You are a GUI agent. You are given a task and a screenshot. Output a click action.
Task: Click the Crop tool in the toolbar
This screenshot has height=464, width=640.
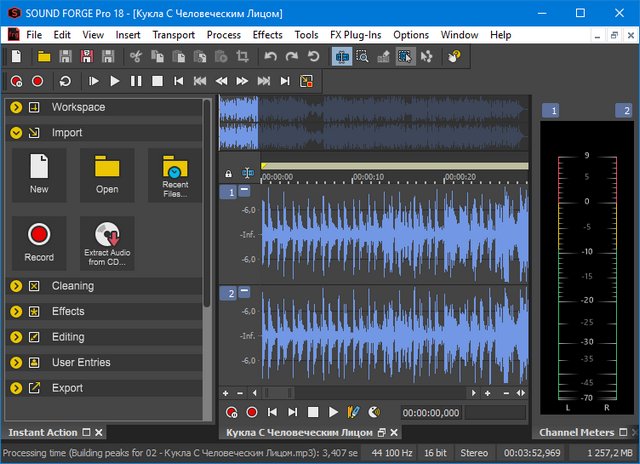point(242,58)
